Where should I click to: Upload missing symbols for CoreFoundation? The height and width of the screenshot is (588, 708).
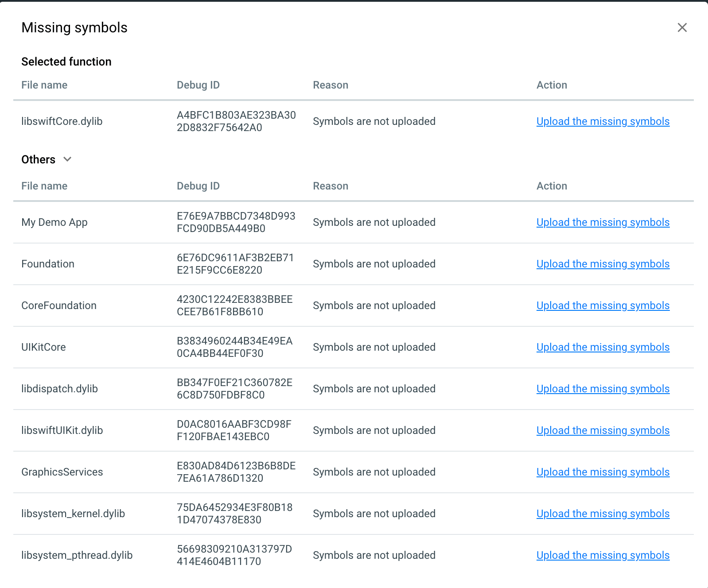pyautogui.click(x=603, y=306)
